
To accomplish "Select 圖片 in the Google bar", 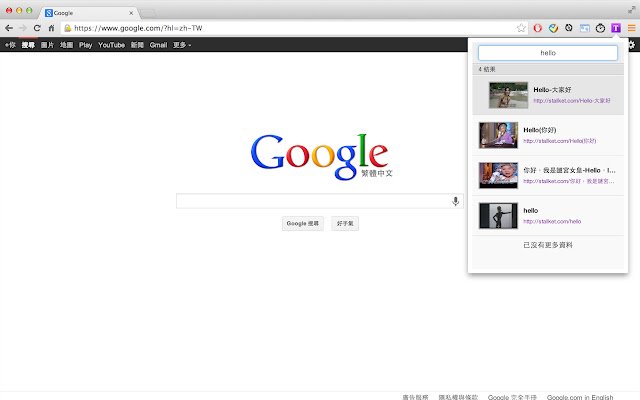I will point(47,45).
